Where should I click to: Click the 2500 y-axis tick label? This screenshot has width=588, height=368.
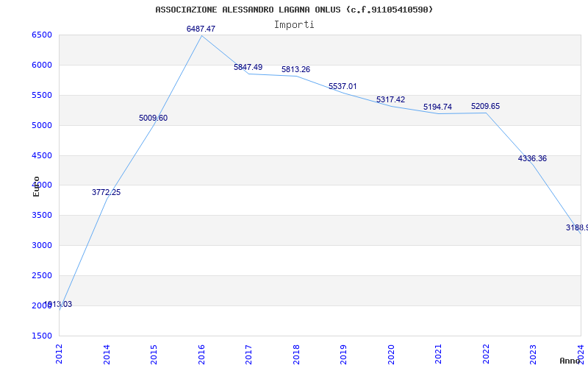click(42, 275)
